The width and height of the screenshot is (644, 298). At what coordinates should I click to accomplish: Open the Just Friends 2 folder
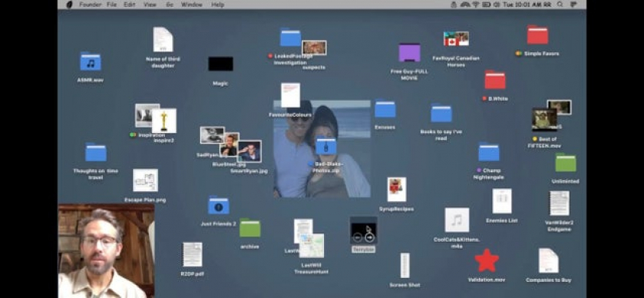click(x=219, y=205)
